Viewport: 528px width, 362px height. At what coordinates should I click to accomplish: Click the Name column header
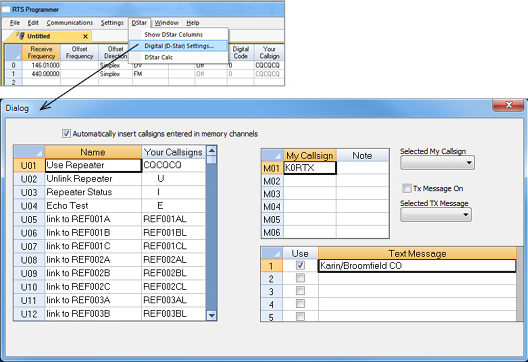tap(93, 152)
